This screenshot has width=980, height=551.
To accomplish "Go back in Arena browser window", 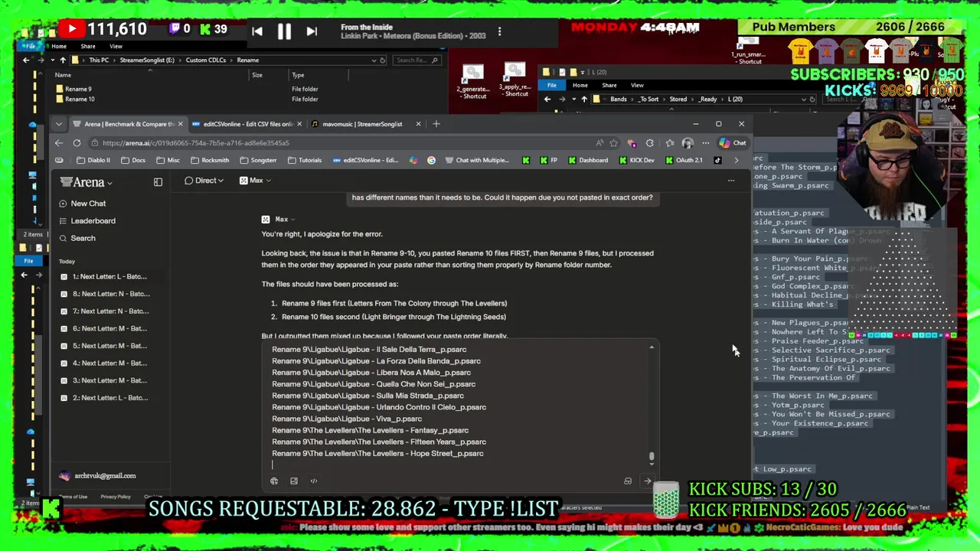I will (59, 143).
